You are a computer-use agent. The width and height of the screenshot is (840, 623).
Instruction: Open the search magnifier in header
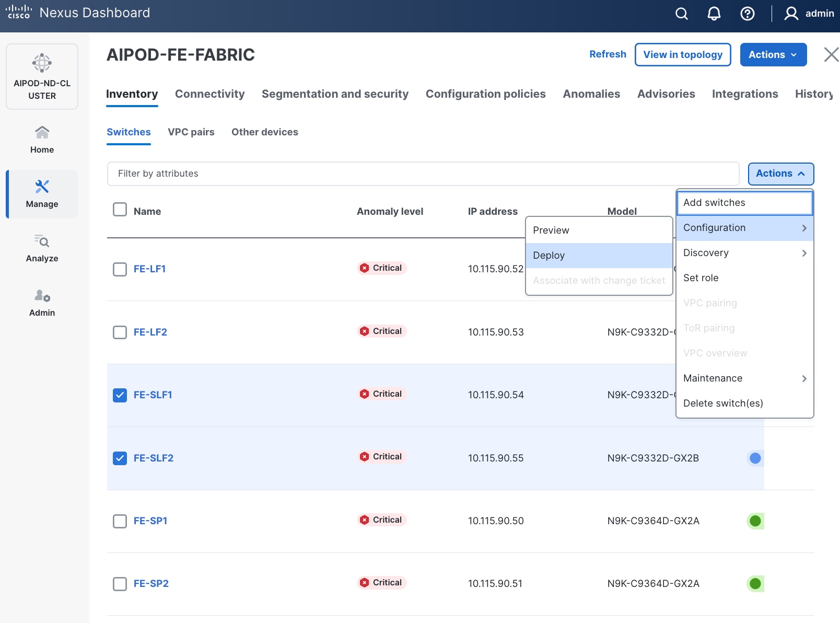pos(681,14)
